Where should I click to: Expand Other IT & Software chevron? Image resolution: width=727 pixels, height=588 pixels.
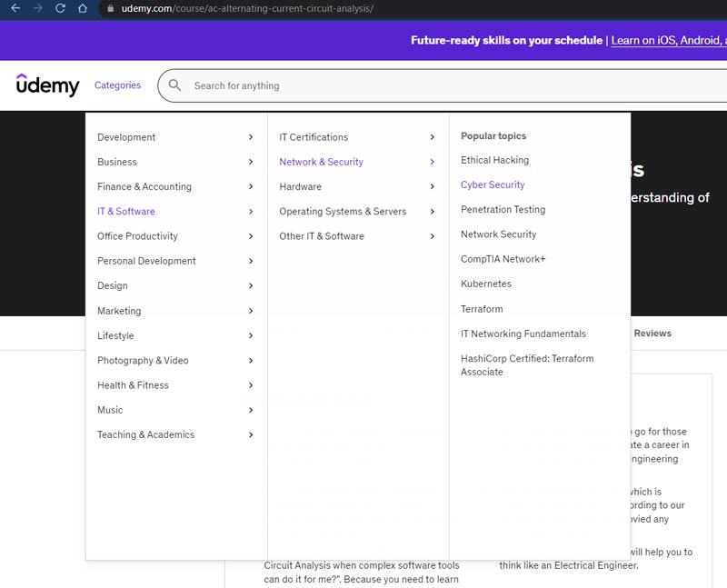[x=433, y=236]
